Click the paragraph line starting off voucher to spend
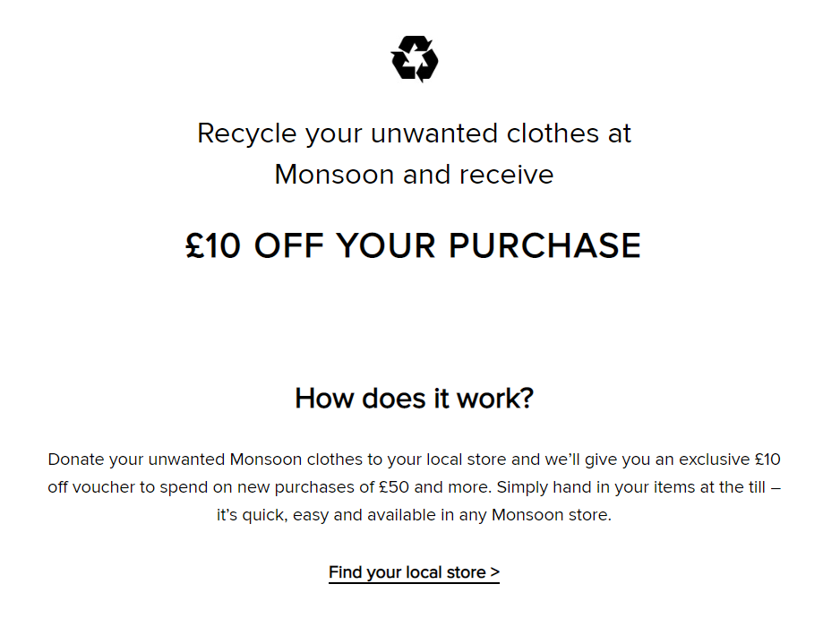 414,487
